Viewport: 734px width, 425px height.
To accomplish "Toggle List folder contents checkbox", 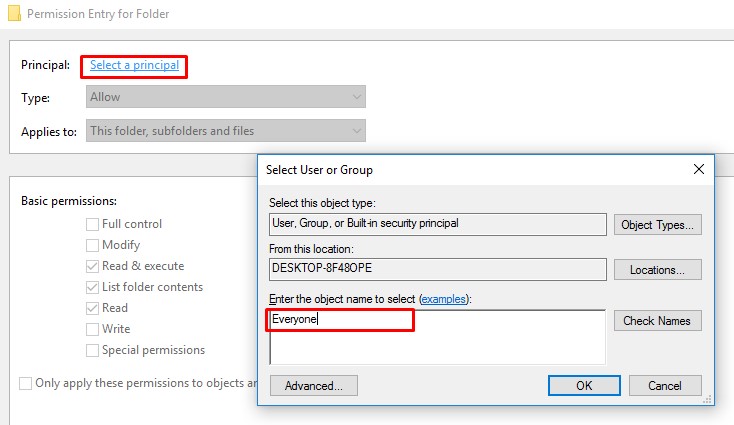I will tap(93, 288).
